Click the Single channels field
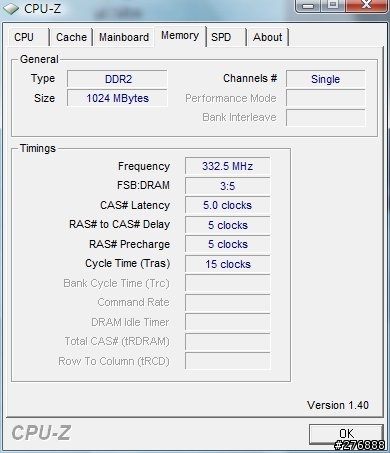The width and height of the screenshot is (390, 453). [x=325, y=79]
